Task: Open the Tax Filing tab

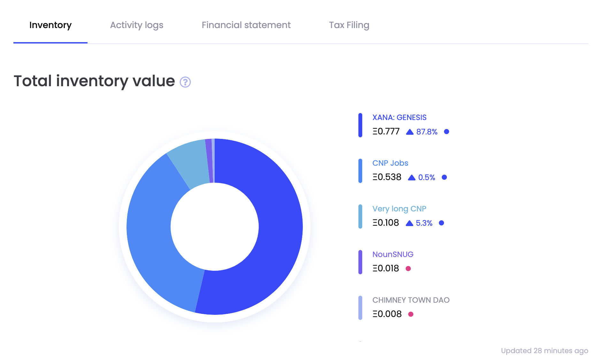Action: pos(349,25)
